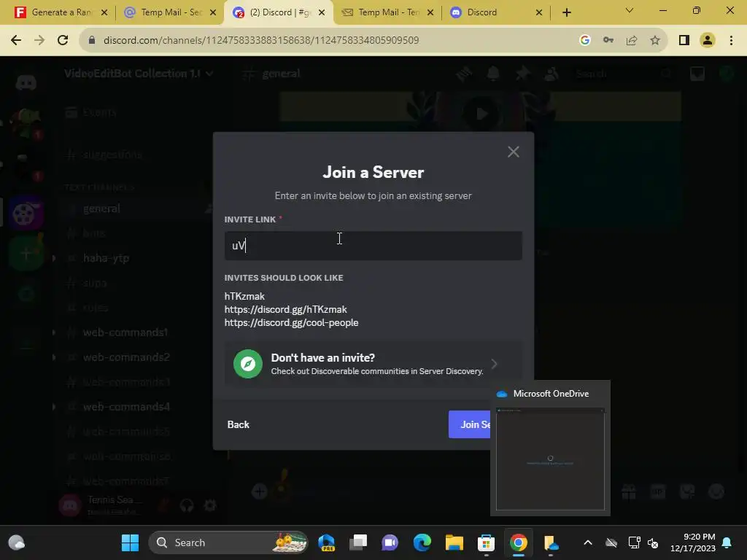Click the notification bell in taskbar
The width and height of the screenshot is (747, 560).
(x=727, y=542)
